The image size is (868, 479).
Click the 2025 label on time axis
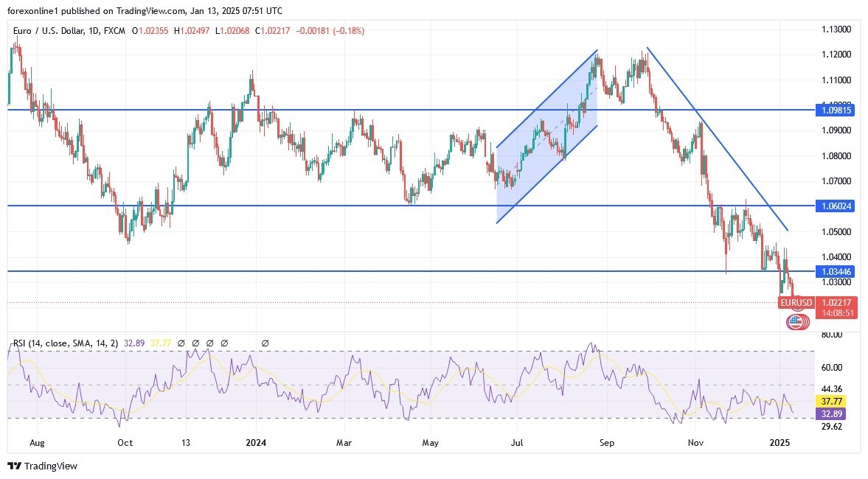(780, 443)
